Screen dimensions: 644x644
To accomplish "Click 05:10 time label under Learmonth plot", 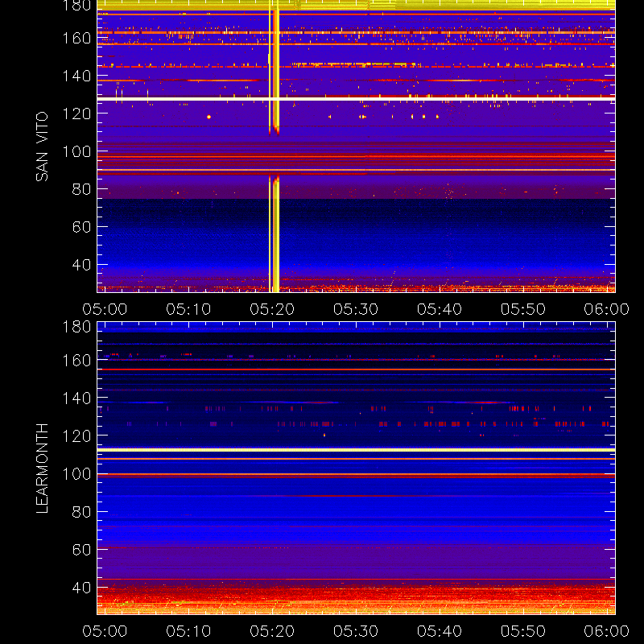I will (188, 631).
